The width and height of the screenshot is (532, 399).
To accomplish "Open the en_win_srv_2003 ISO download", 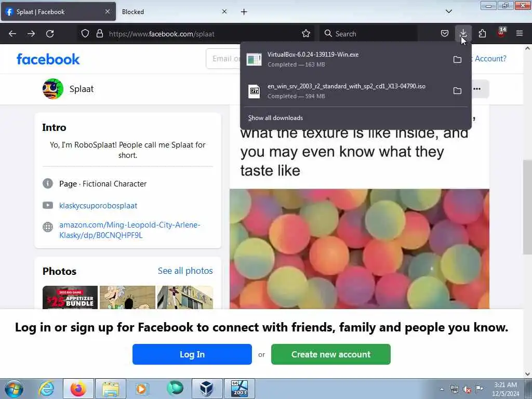I will tap(345, 91).
